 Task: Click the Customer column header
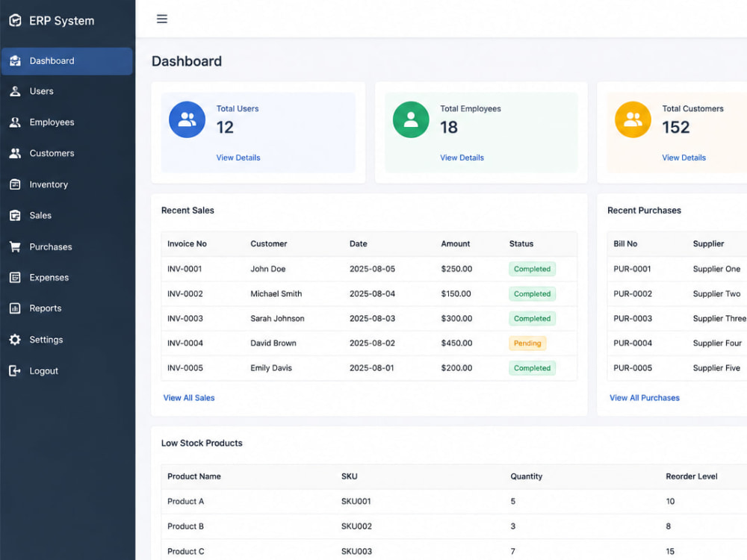pyautogui.click(x=269, y=244)
